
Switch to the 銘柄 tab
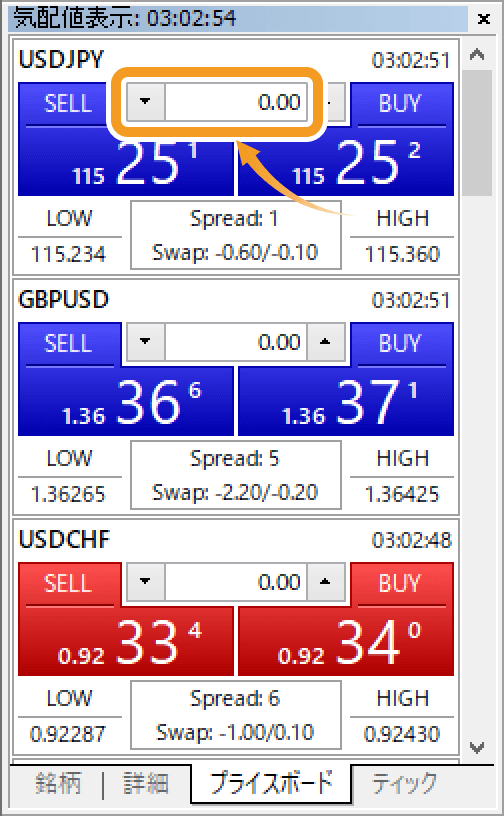coord(58,783)
